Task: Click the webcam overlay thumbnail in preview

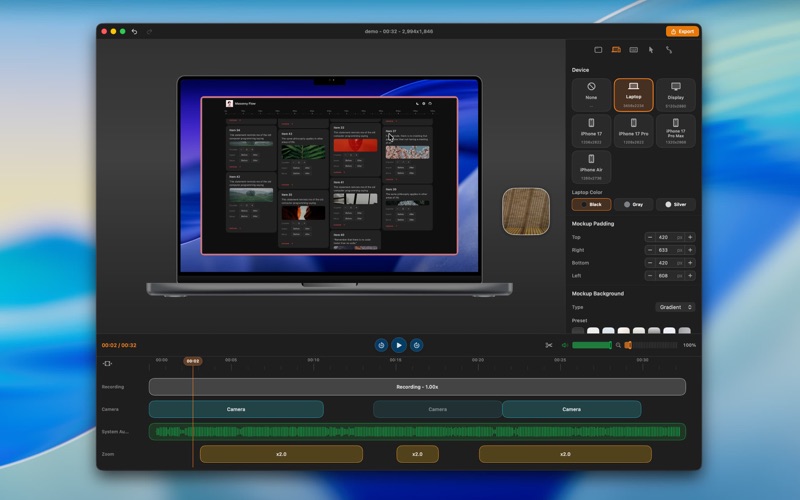Action: (526, 212)
